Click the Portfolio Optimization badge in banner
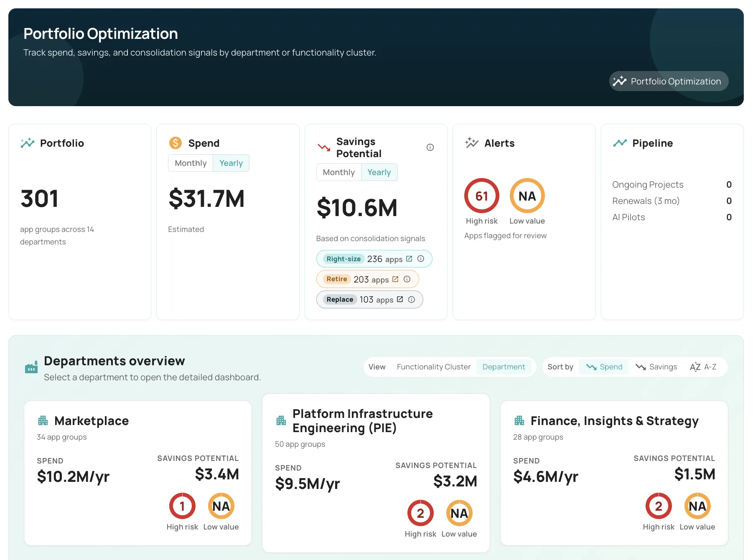 pos(669,81)
